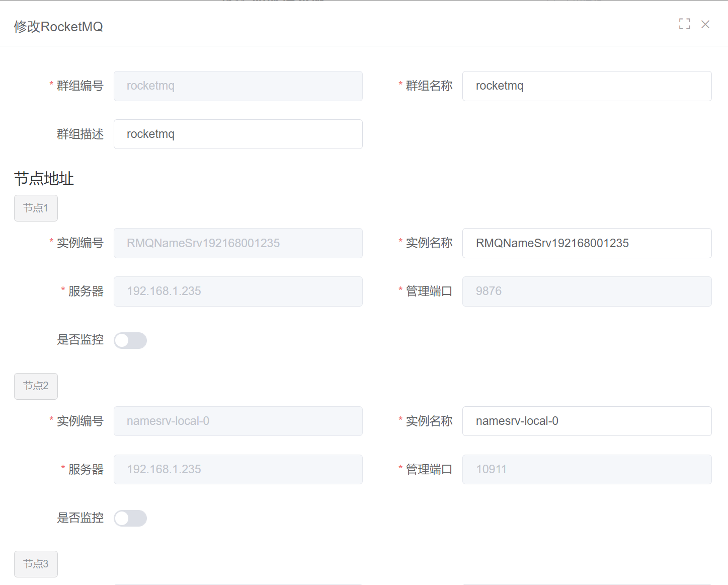This screenshot has height=585, width=728.
Task: Click the 群组名称 label
Action: coord(429,86)
